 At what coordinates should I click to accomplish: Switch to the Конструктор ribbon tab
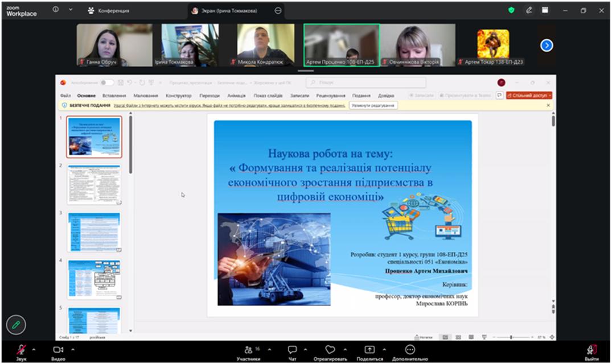coord(179,96)
